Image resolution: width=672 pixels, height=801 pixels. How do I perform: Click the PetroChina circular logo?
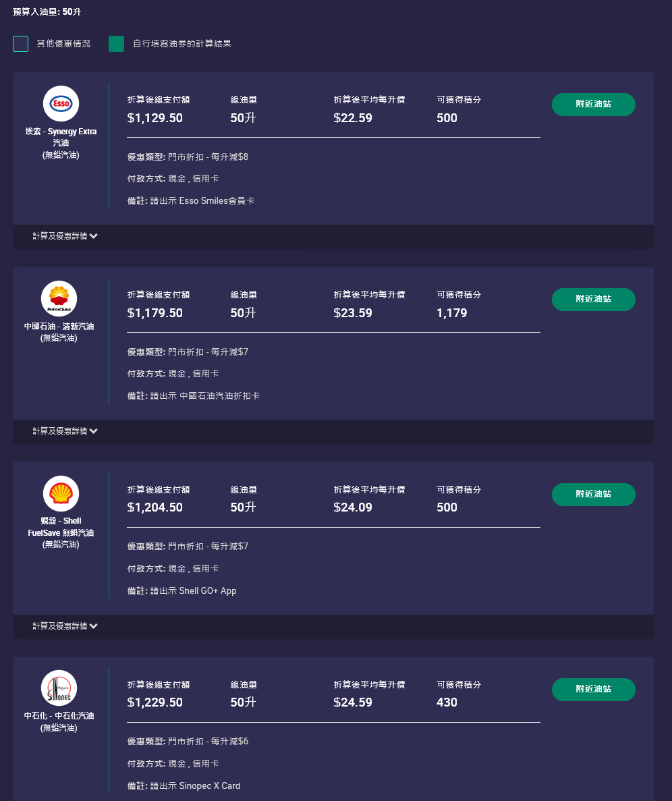click(x=59, y=298)
